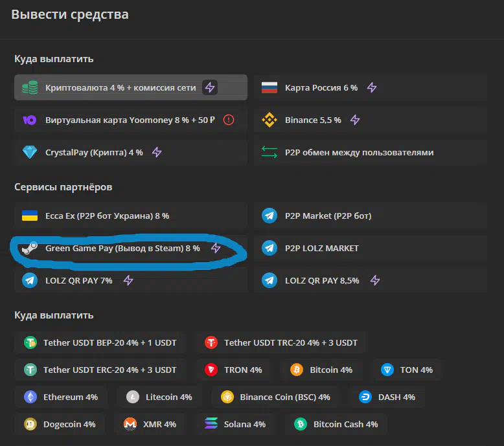
Task: Click the Steam logo icon
Action: pos(30,248)
